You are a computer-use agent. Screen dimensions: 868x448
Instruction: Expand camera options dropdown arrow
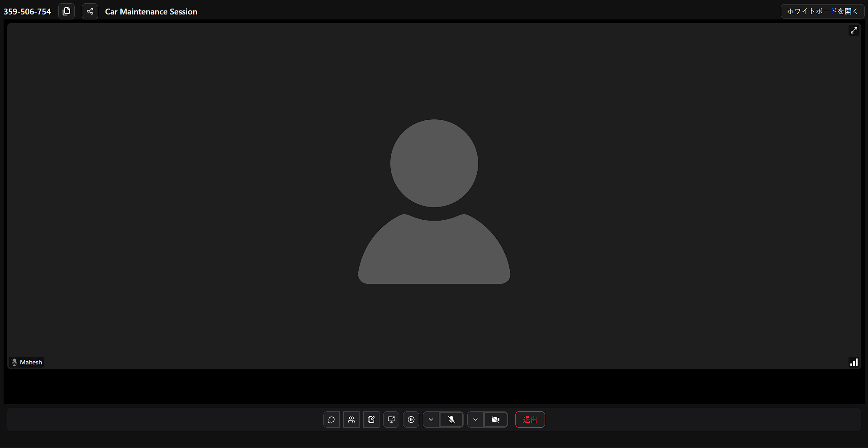click(475, 420)
